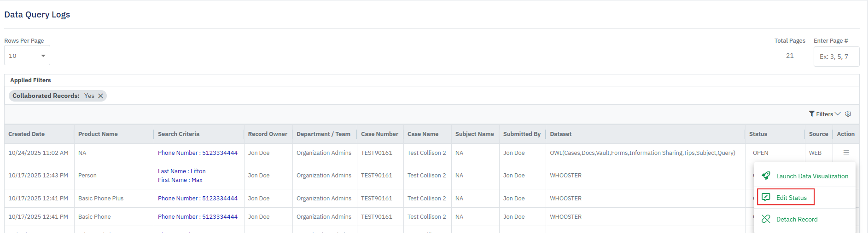The image size is (868, 233).
Task: Remove the Collaborated Records filter chip
Action: click(100, 96)
